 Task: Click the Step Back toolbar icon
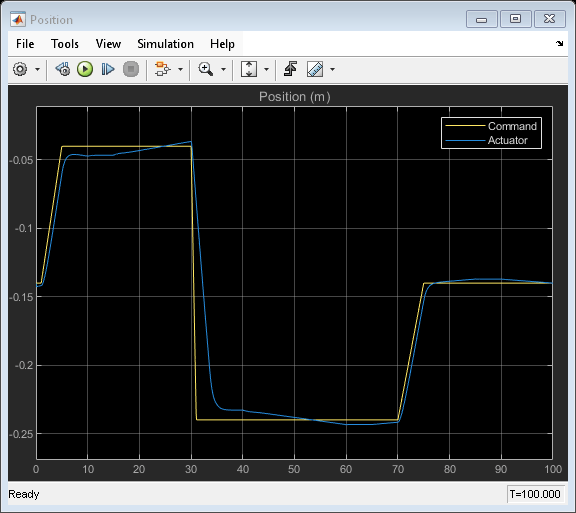(x=63, y=69)
